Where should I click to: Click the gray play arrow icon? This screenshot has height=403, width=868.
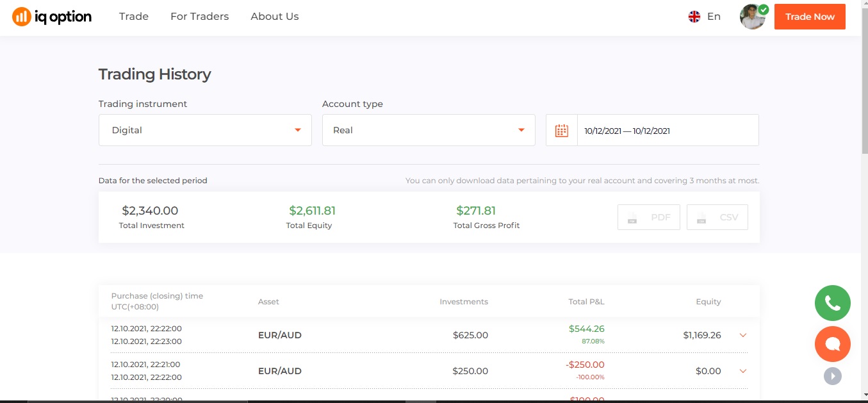pyautogui.click(x=832, y=375)
